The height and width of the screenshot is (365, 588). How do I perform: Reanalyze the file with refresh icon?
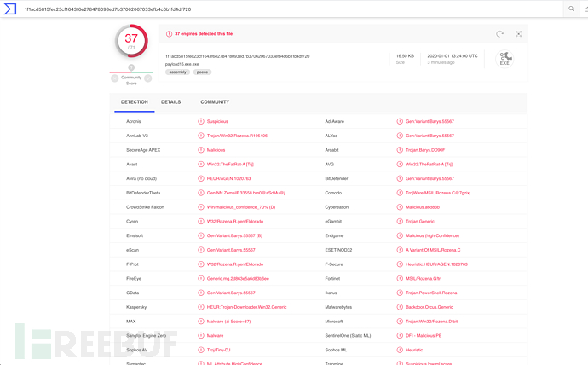[x=499, y=34]
